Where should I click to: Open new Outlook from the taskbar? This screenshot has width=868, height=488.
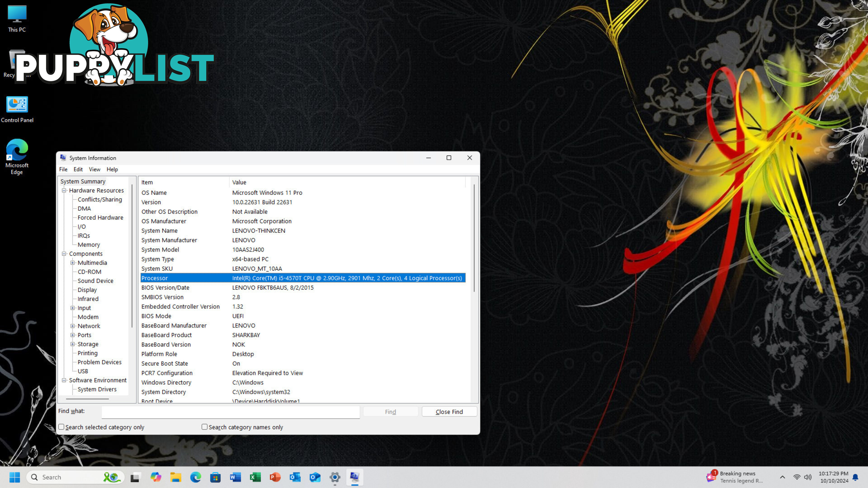[315, 477]
